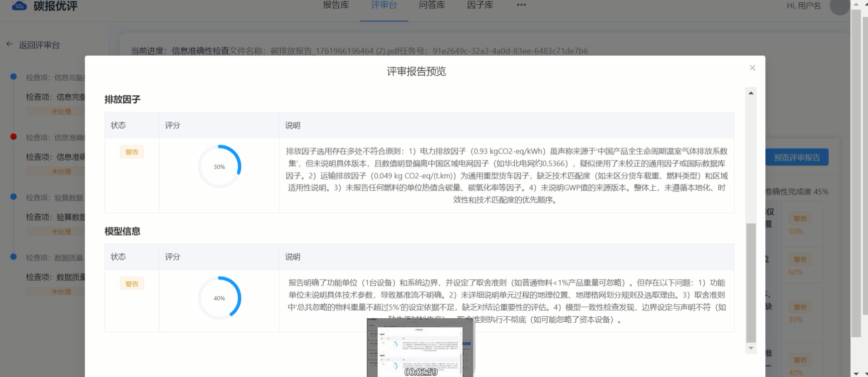Click the red 信息准确性 step dot
The height and width of the screenshot is (377, 868).
14,137
